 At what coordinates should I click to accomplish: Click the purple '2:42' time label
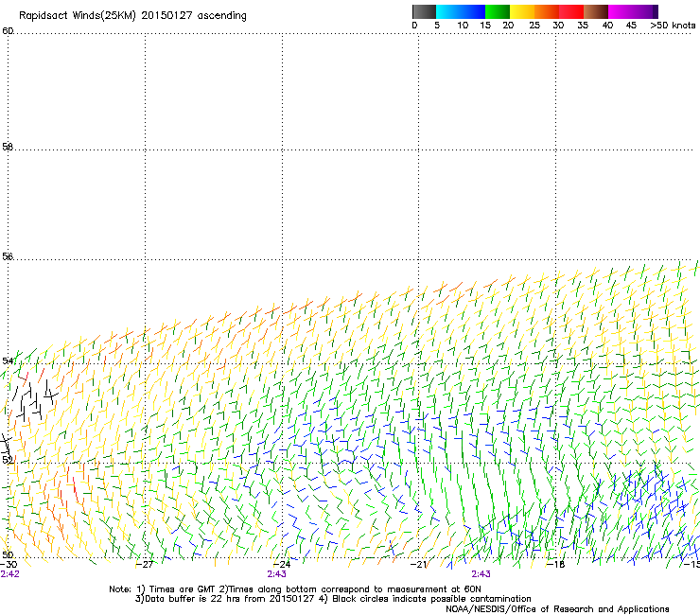[9, 574]
